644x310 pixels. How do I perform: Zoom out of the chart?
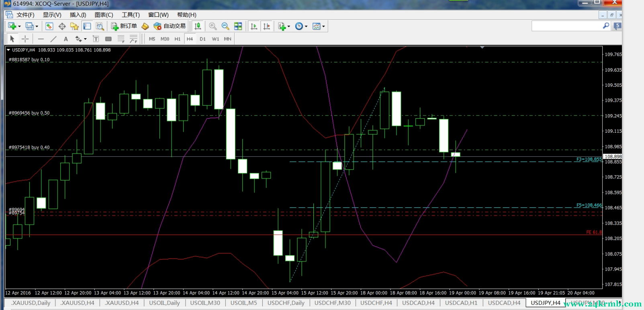[x=225, y=26]
